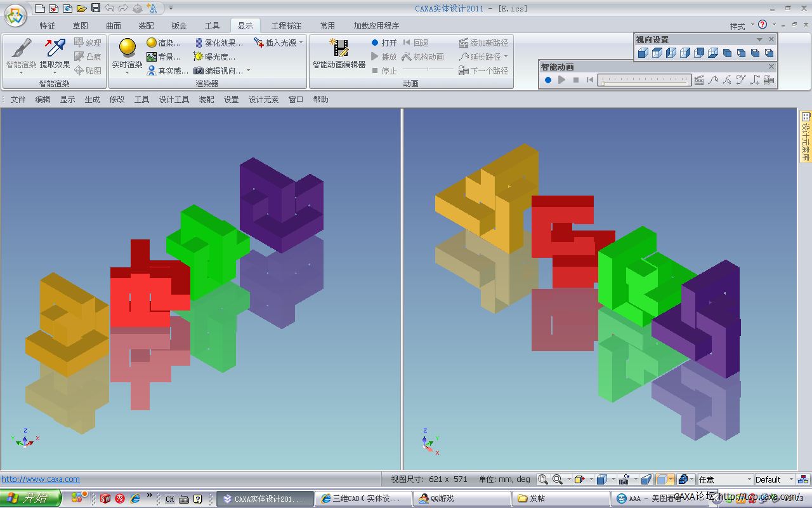812x508 pixels.
Task: Open the 智能动画编辑器 animation editor
Action: (339, 54)
